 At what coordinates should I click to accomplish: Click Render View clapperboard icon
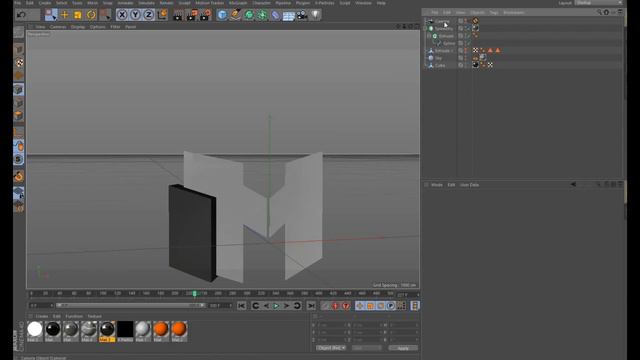[x=178, y=15]
